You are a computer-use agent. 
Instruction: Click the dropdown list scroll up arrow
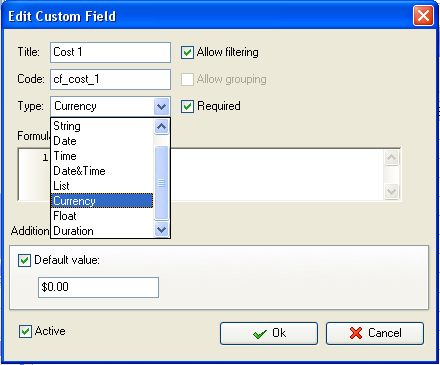pyautogui.click(x=162, y=126)
